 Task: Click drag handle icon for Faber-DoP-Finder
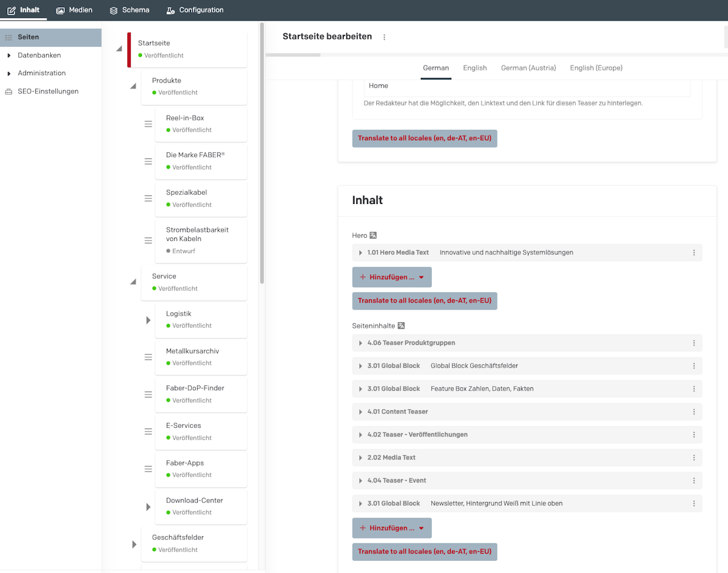148,395
